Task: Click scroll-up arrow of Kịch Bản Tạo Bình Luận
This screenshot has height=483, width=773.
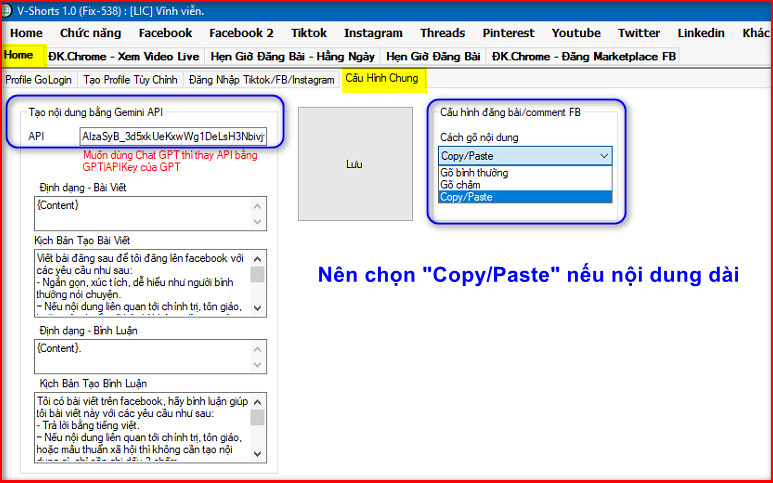Action: [257, 402]
